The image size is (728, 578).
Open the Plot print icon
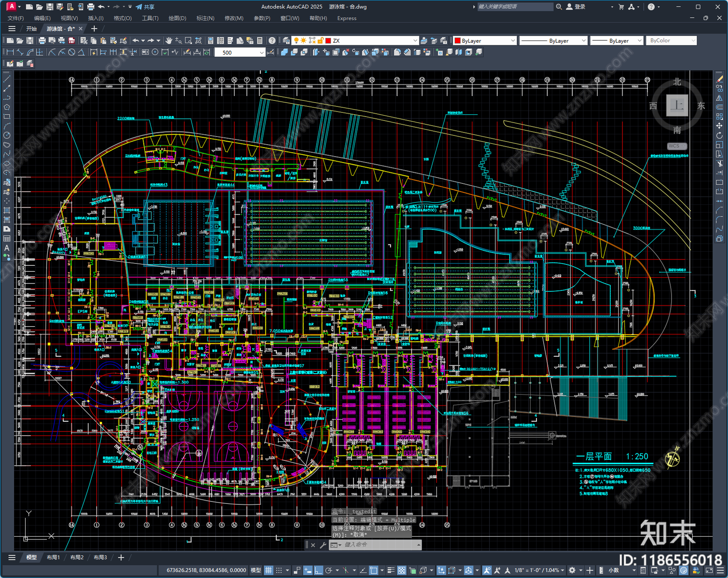coord(42,41)
